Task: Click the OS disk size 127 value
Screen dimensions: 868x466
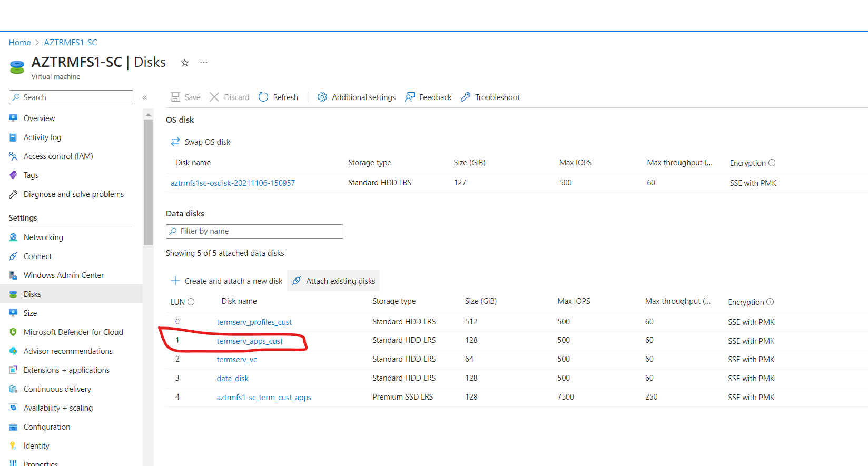Action: click(x=460, y=183)
